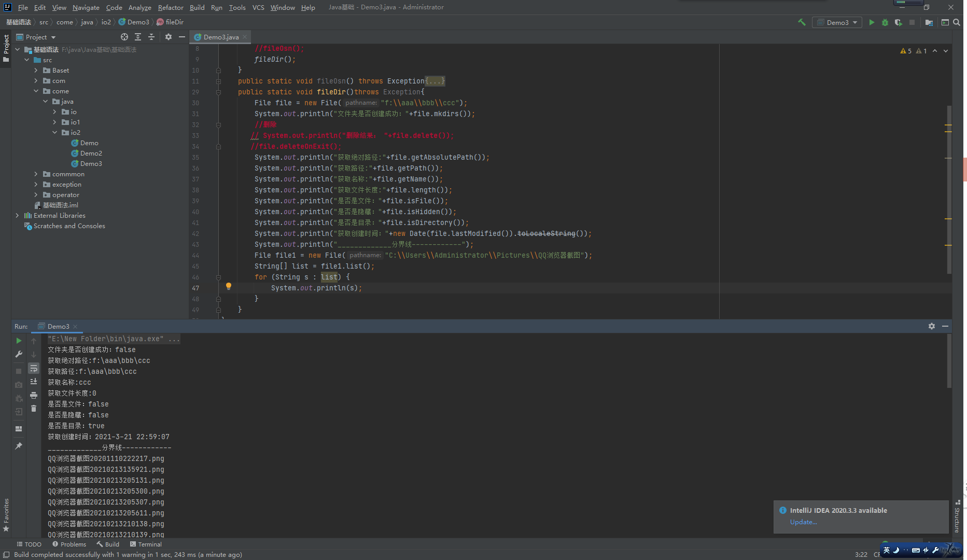This screenshot has height=560, width=967.
Task: Hide the Project tool window
Action: coord(182,37)
